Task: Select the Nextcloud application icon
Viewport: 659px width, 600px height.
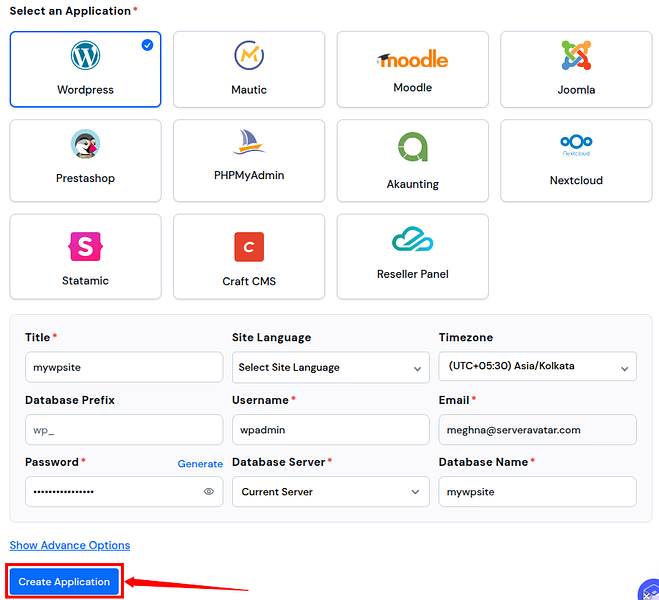Action: coord(576,146)
